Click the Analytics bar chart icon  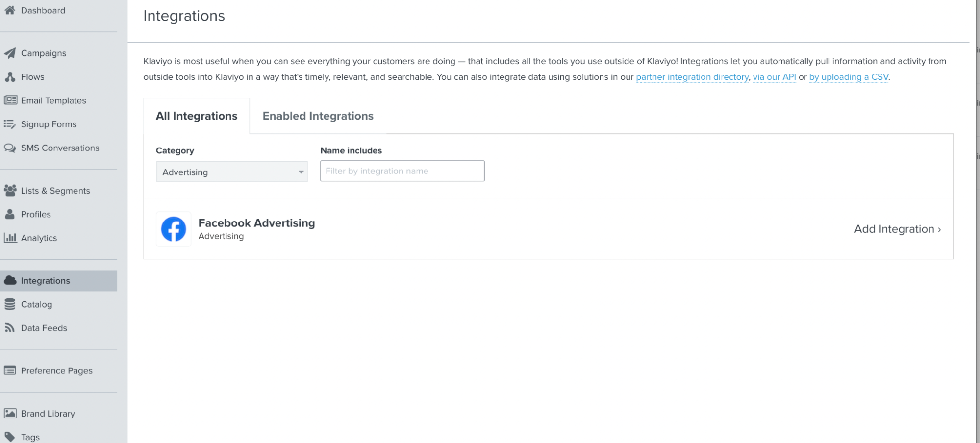click(10, 238)
